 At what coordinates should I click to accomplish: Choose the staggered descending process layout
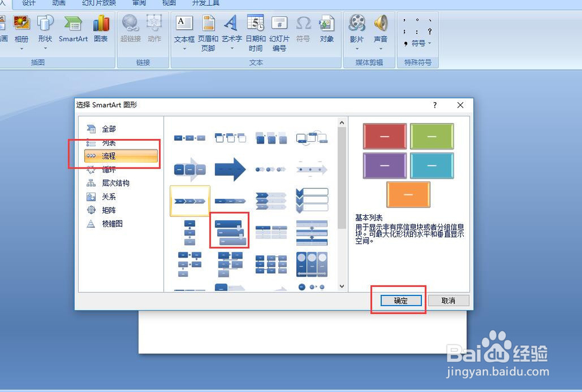[230, 232]
